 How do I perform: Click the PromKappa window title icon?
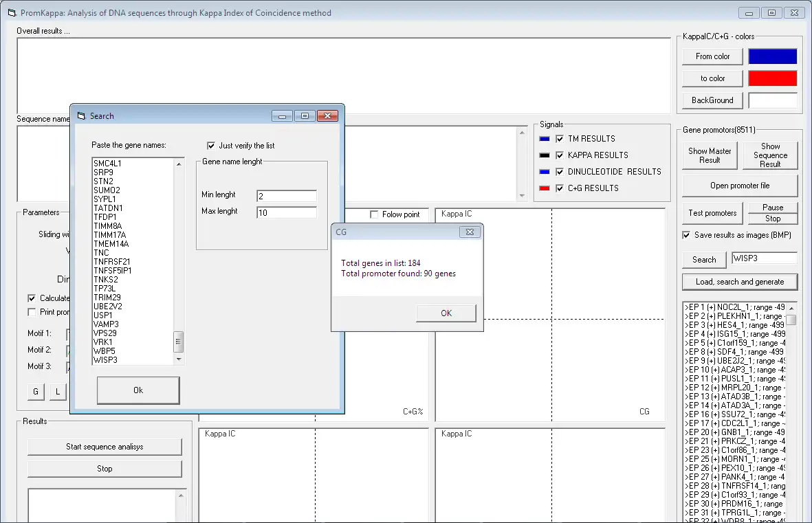coord(12,13)
